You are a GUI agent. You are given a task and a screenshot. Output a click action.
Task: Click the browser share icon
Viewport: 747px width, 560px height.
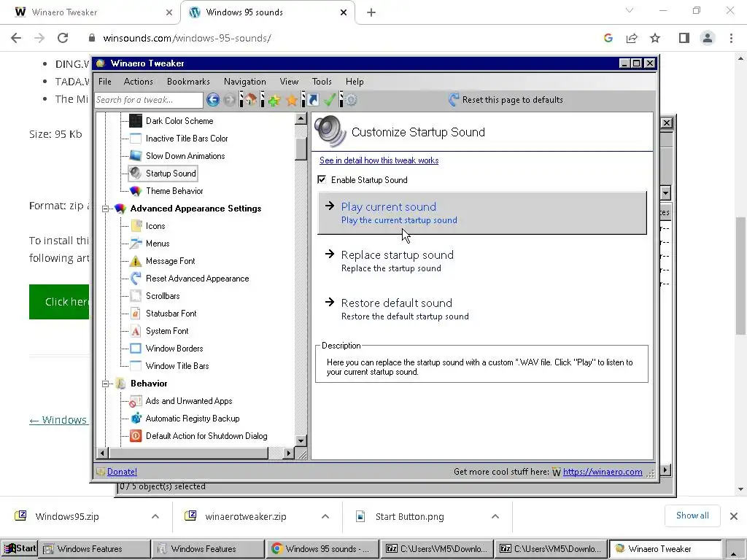(632, 38)
